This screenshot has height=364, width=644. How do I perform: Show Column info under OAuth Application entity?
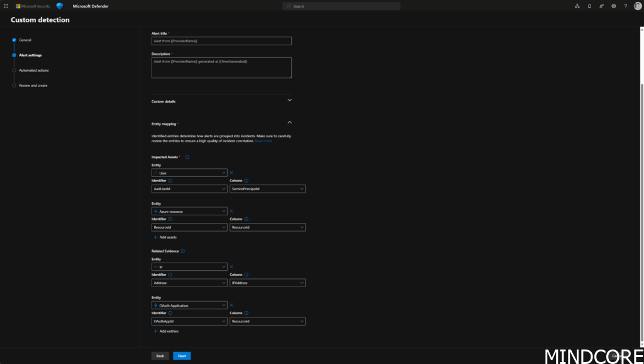247,313
